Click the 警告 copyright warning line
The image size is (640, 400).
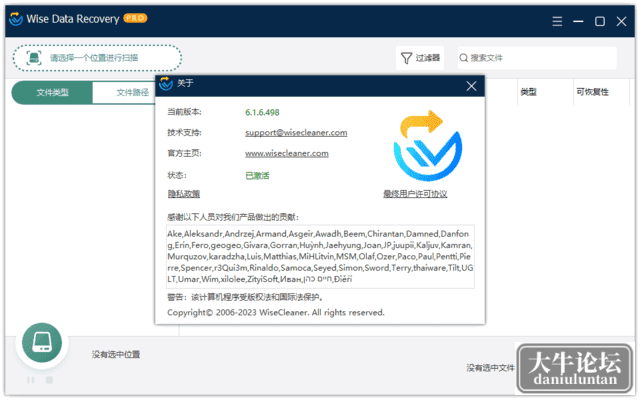click(246, 297)
